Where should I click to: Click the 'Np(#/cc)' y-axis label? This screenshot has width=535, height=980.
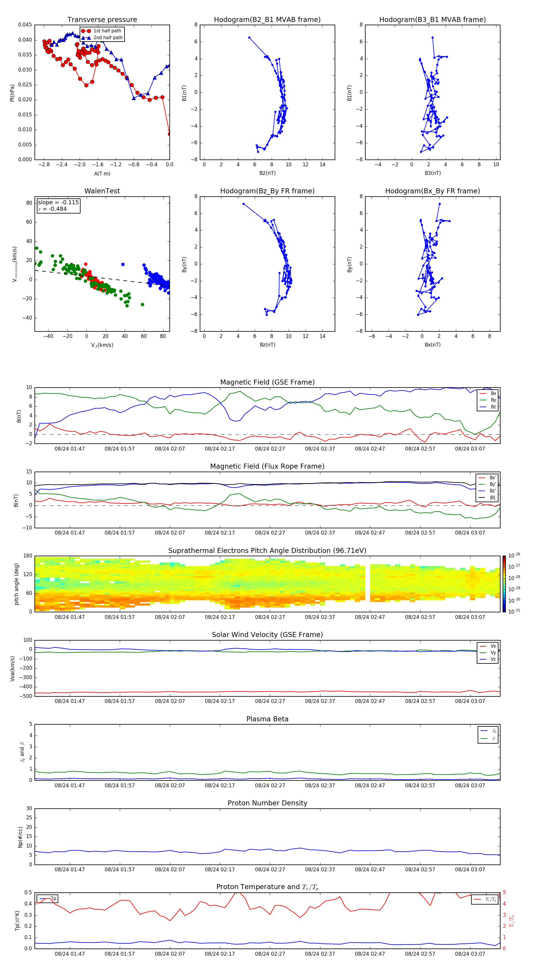pyautogui.click(x=20, y=837)
